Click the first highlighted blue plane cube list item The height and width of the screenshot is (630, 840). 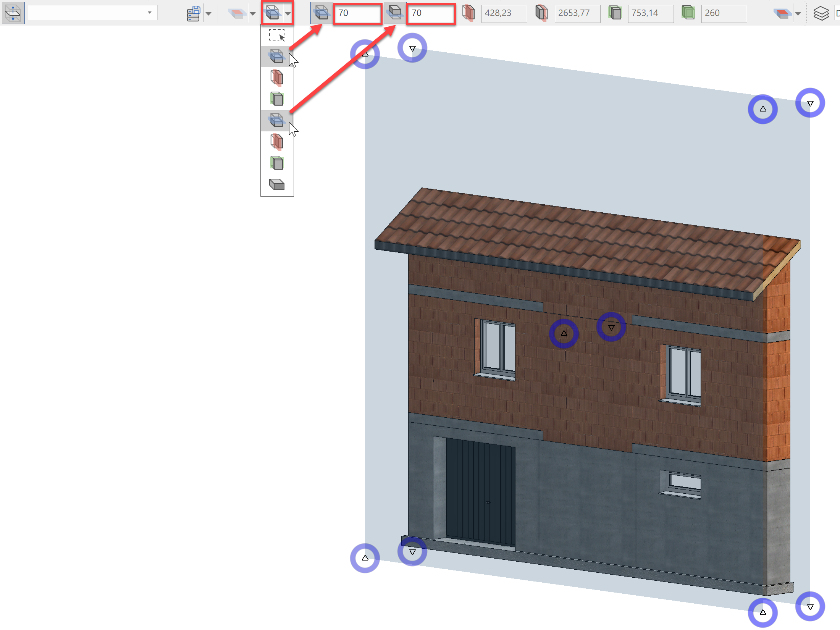click(276, 57)
